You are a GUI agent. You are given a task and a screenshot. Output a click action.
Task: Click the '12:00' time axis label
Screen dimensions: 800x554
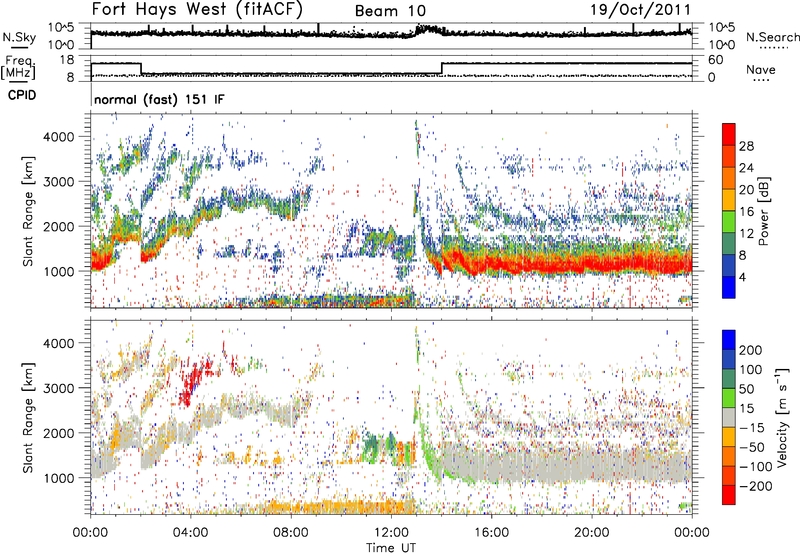pyautogui.click(x=391, y=533)
